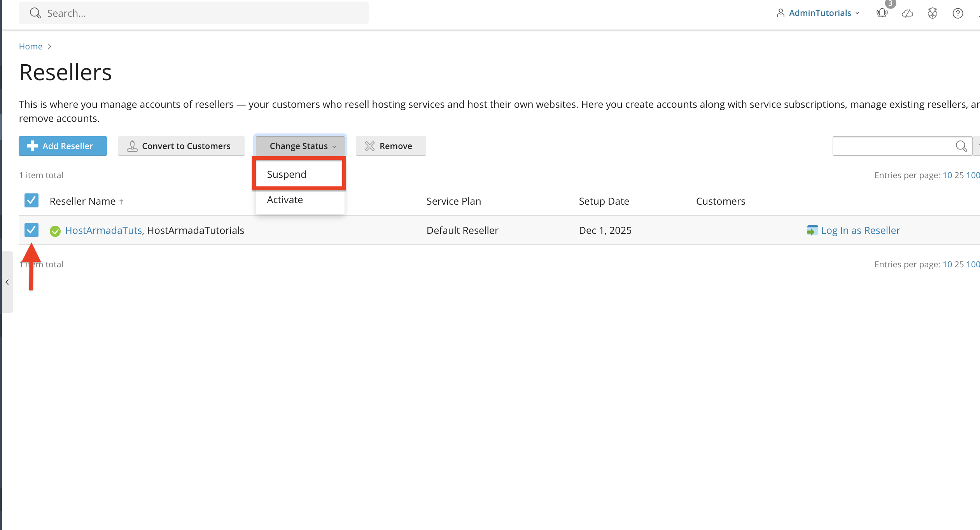Click the cloud-slash icon in header
Image resolution: width=980 pixels, height=530 pixels.
[x=907, y=14]
